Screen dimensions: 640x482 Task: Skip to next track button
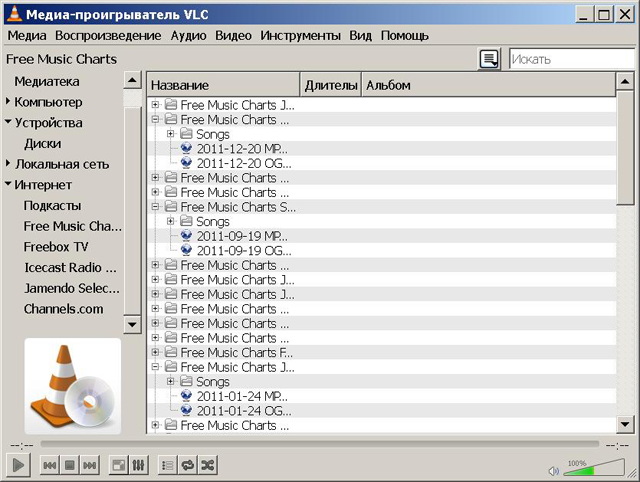coord(90,465)
